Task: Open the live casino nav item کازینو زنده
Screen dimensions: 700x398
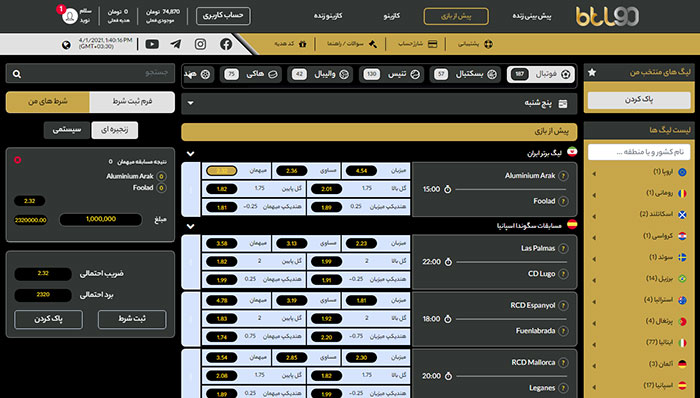Action: (x=328, y=16)
